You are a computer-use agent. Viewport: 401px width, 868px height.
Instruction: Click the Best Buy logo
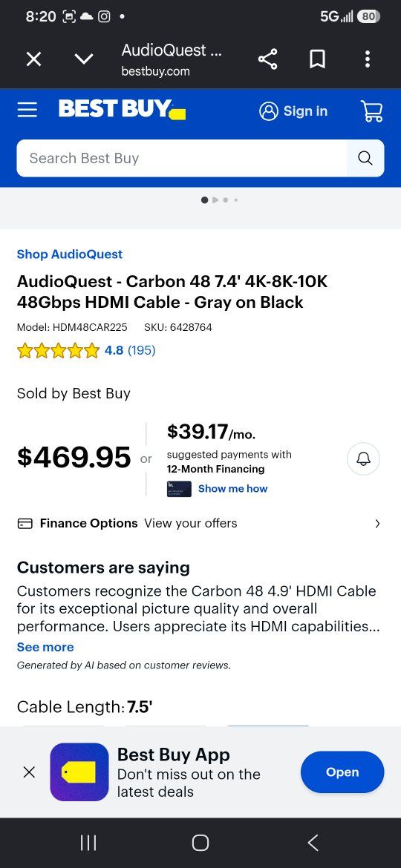point(122,109)
